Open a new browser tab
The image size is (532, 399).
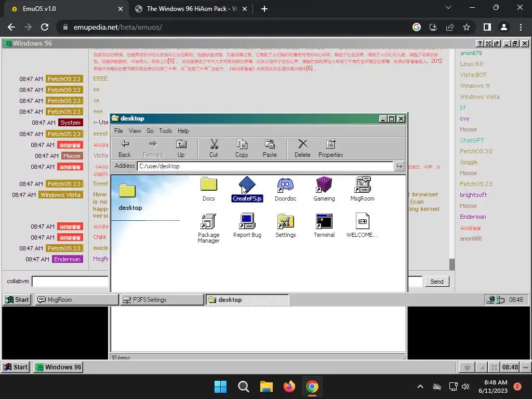(x=264, y=9)
